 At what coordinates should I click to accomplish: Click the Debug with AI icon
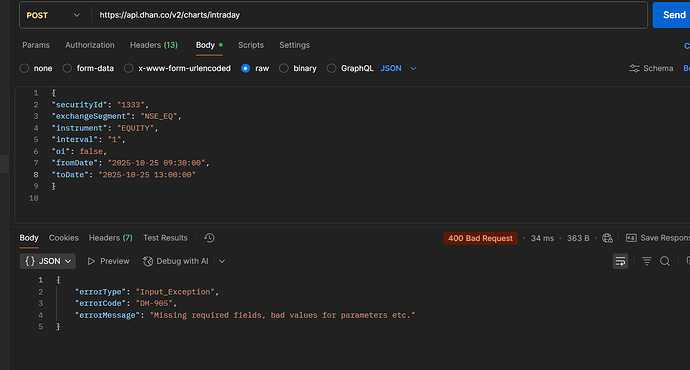[148, 261]
